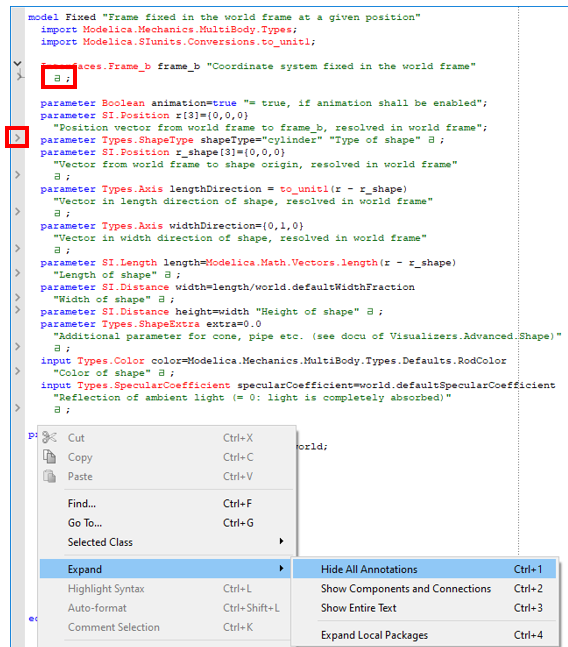Expand the gutter arrow at the extra parameter annotation line
This screenshot has height=647, width=568.
[17, 346]
